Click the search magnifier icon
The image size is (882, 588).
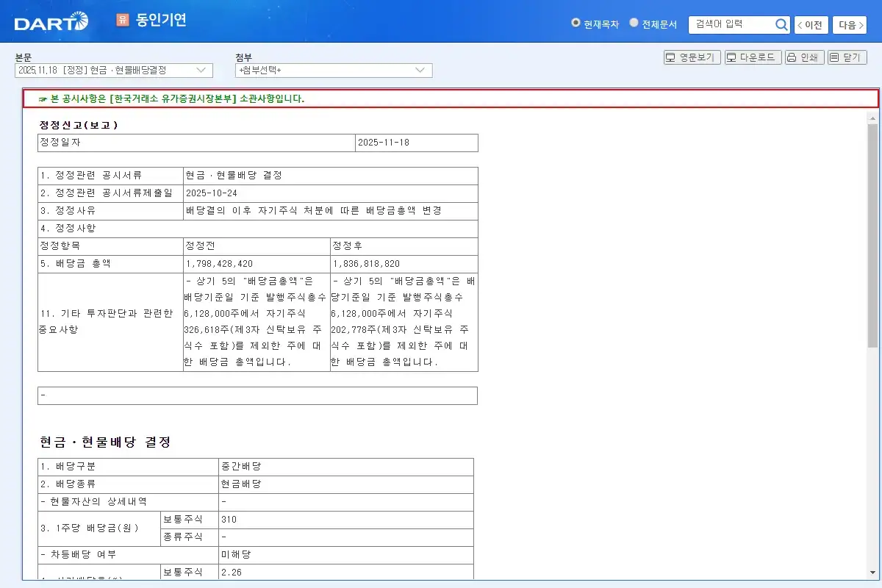[x=781, y=25]
